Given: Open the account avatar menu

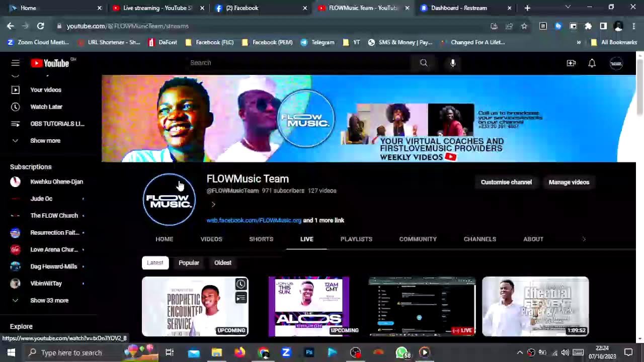Looking at the screenshot, I should click(x=616, y=63).
